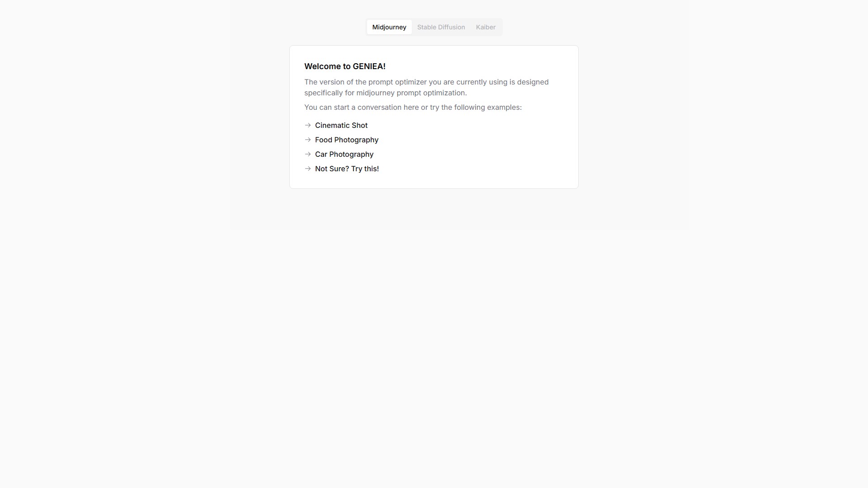This screenshot has height=488, width=868.
Task: Start the Not Sure? Try this! example
Action: pos(347,169)
